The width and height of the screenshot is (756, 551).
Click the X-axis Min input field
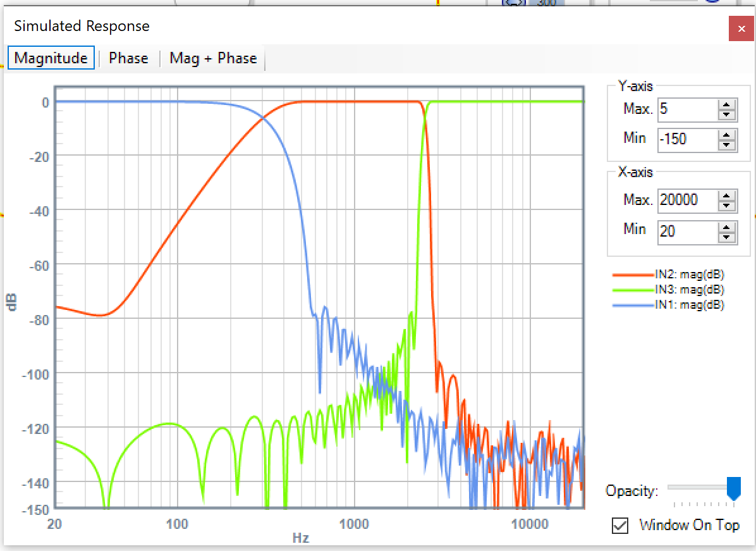point(688,232)
